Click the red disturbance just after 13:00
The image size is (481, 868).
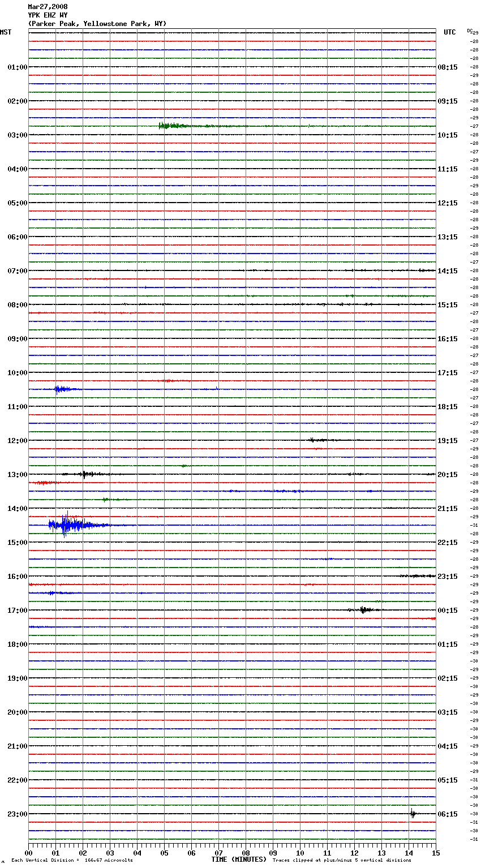45,483
